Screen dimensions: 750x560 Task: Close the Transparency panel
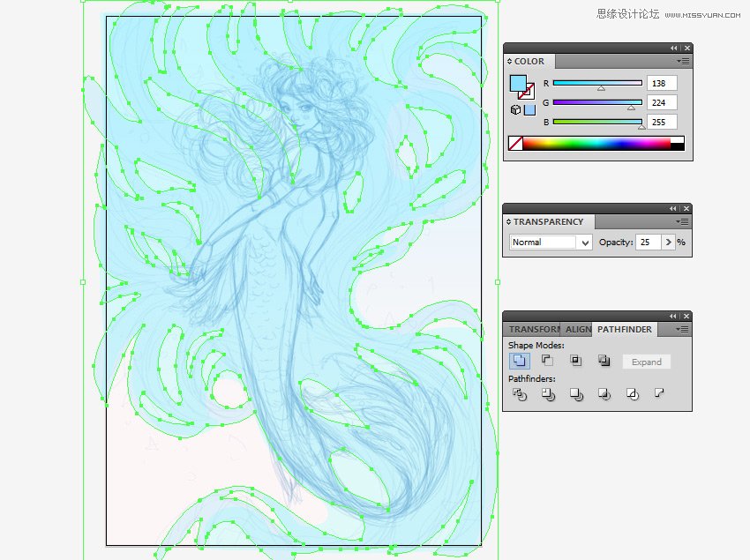686,208
